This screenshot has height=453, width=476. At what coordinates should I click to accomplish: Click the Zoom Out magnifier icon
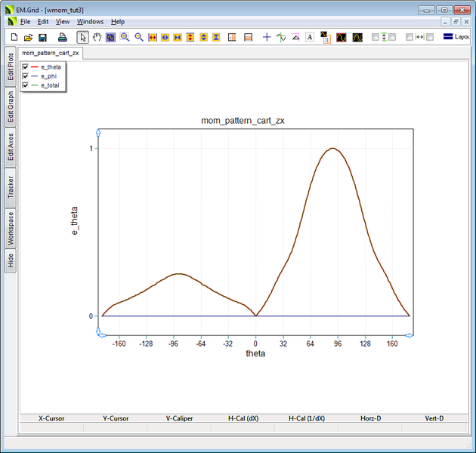click(x=139, y=37)
